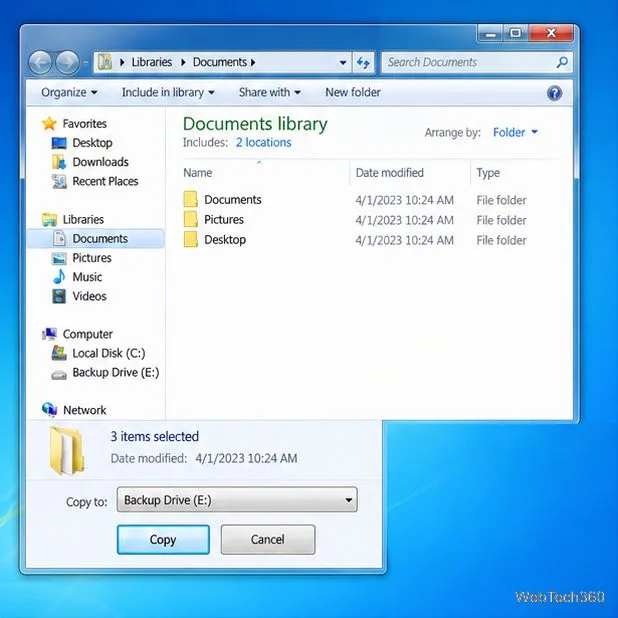The image size is (618, 618).
Task: Click the Network globe icon
Action: (x=50, y=410)
